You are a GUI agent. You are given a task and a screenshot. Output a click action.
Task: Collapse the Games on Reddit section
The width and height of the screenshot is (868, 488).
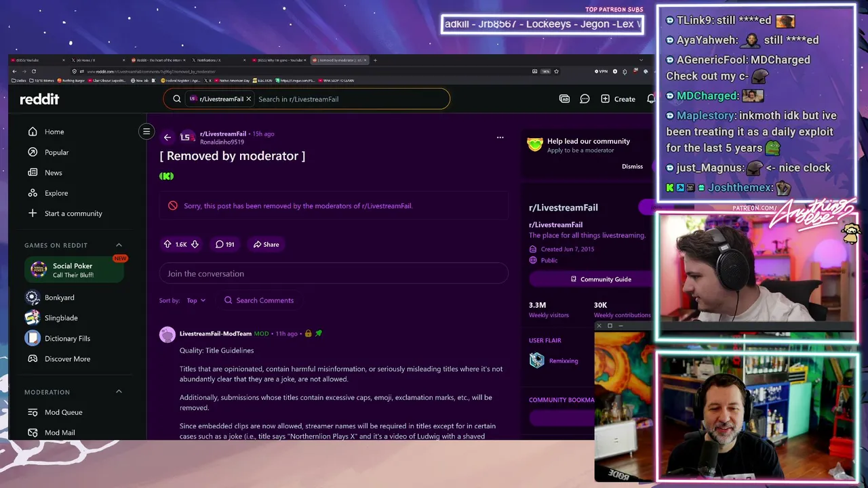[x=119, y=245]
